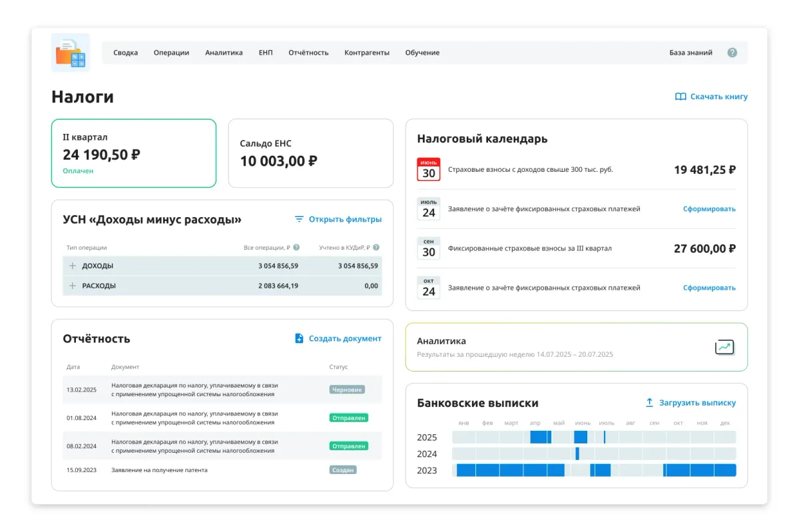Click help icon next to Учтено в КУДиР
Screen dimensions: 799x532
click(x=376, y=247)
